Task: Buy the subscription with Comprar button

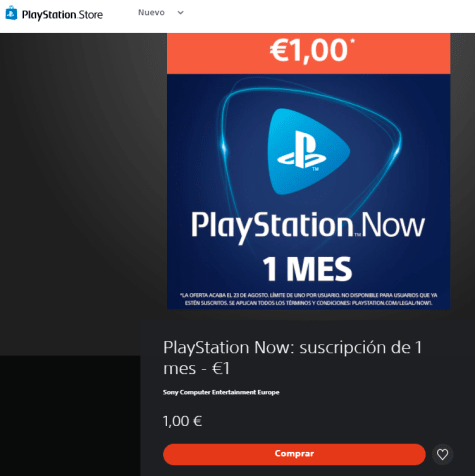Action: (294, 454)
